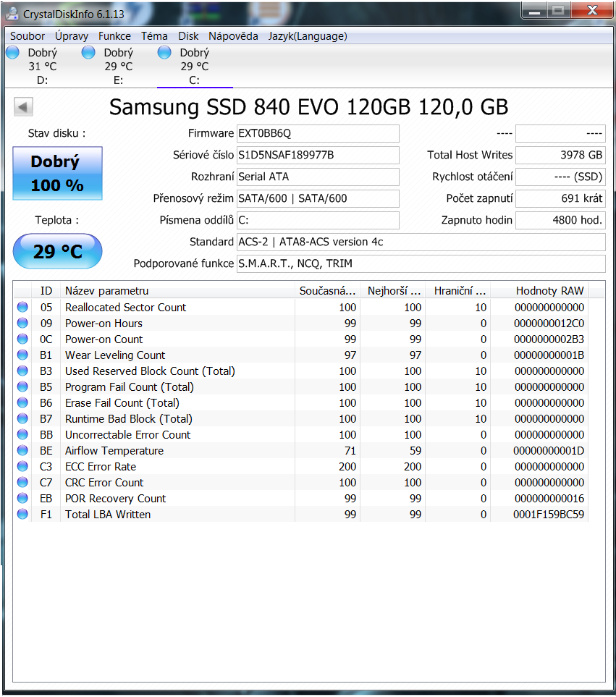The height and width of the screenshot is (697, 616).
Task: Select the Wear Leveling Count parameter name
Action: click(115, 355)
